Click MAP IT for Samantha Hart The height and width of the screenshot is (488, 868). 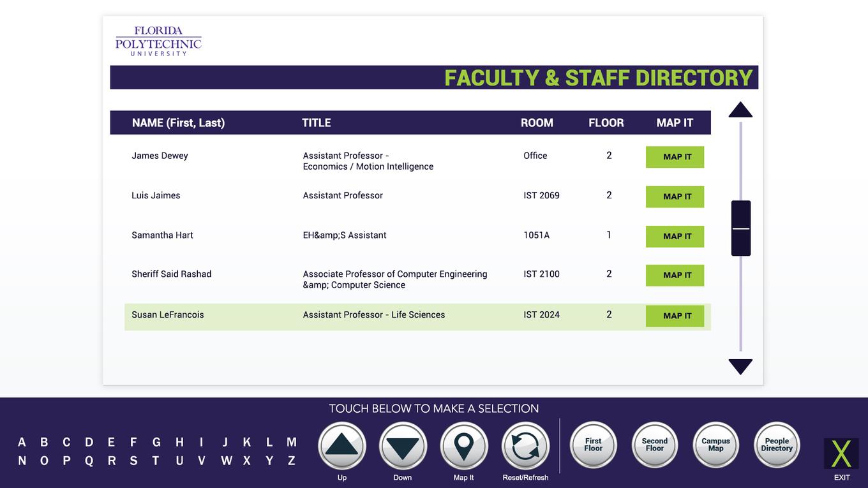(675, 236)
